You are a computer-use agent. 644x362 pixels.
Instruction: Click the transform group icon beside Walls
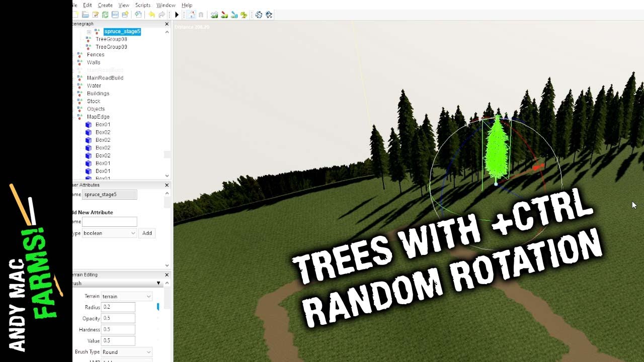79,62
